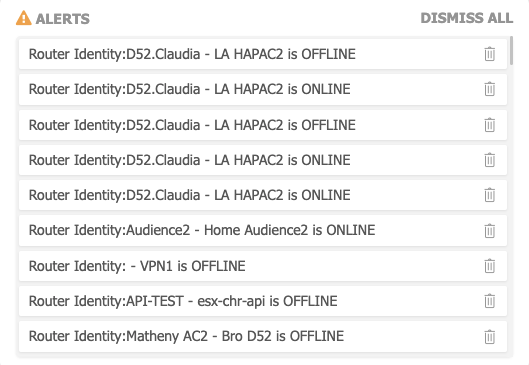The image size is (529, 365).
Task: Click the alerts list scrollbar thumb
Action: coord(511,51)
